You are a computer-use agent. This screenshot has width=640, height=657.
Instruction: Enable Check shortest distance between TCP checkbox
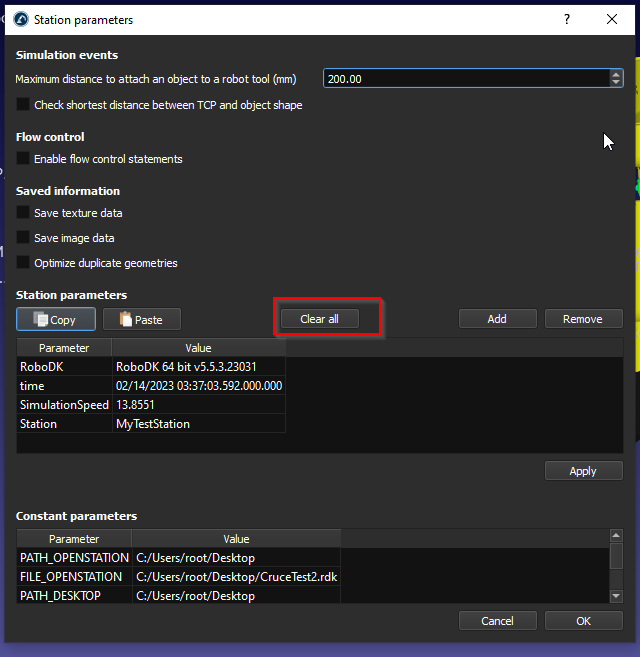click(23, 105)
